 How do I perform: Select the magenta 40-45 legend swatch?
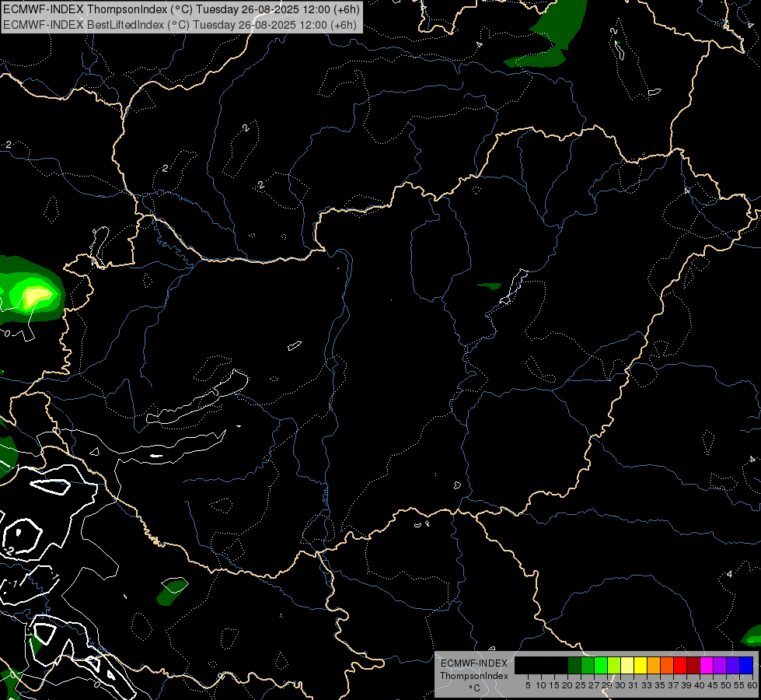point(707,665)
